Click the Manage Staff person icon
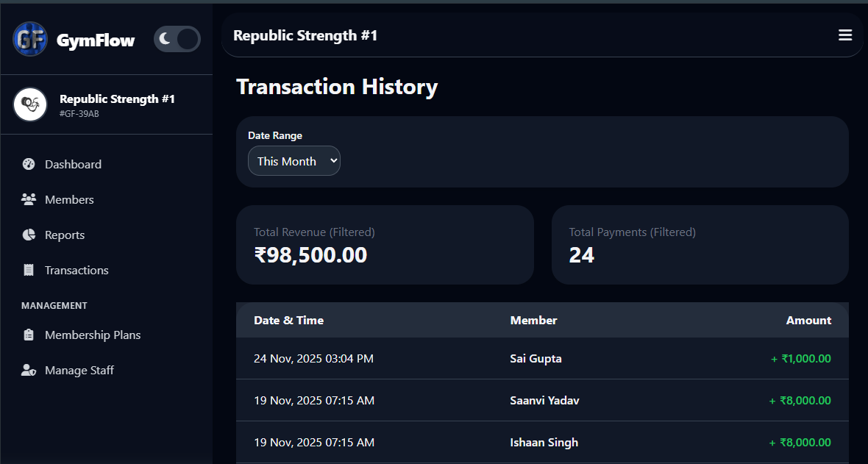The image size is (868, 464). pos(28,370)
